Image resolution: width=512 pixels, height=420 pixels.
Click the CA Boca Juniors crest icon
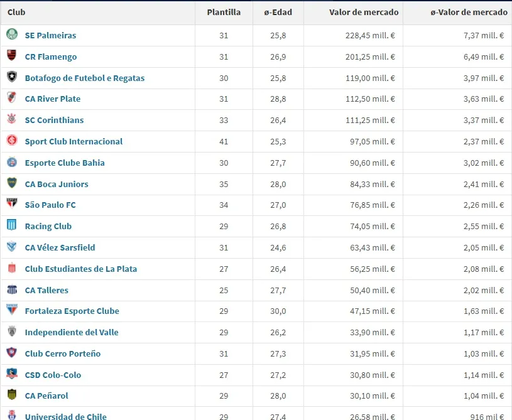pos(12,183)
